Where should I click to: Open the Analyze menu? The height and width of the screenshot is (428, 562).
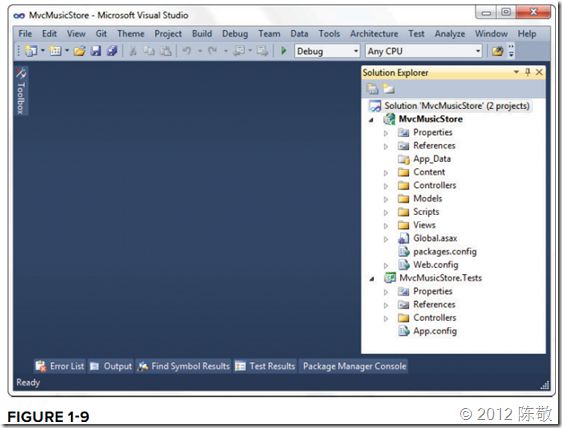click(x=450, y=34)
